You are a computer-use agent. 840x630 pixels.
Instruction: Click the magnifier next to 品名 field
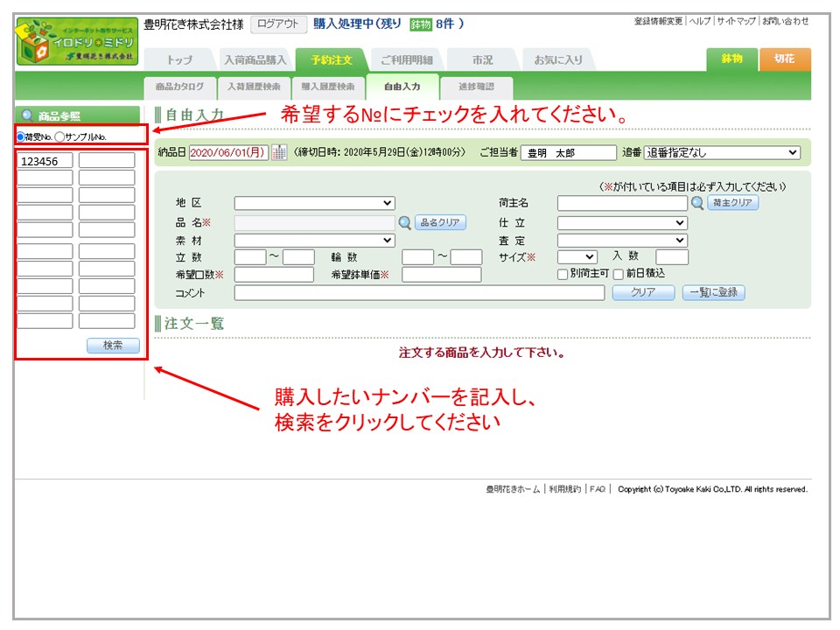(405, 222)
